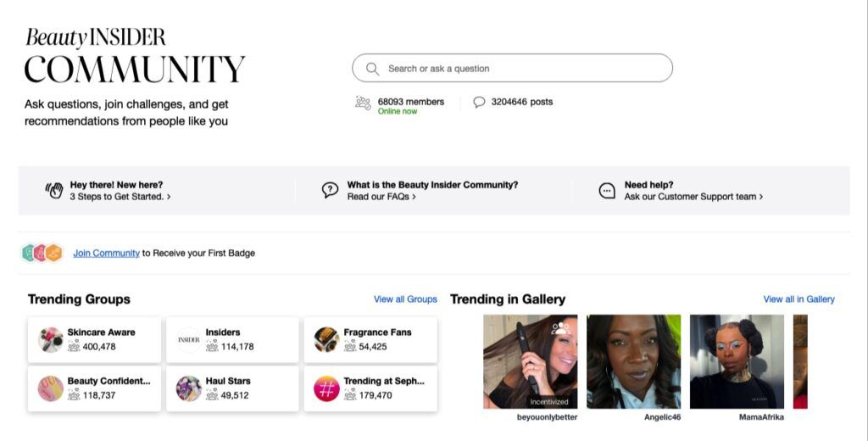Screen dimensions: 868x441
Task: Open View all Groups
Action: tap(405, 299)
